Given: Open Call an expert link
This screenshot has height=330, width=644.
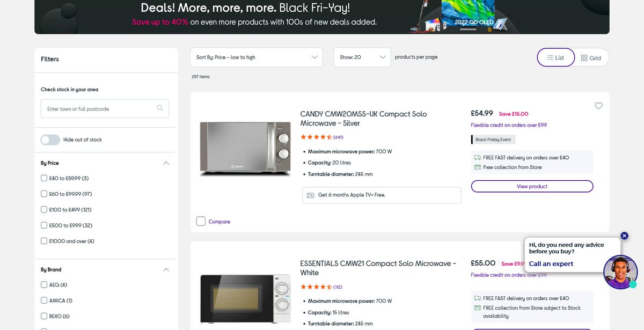Looking at the screenshot, I should 551,263.
